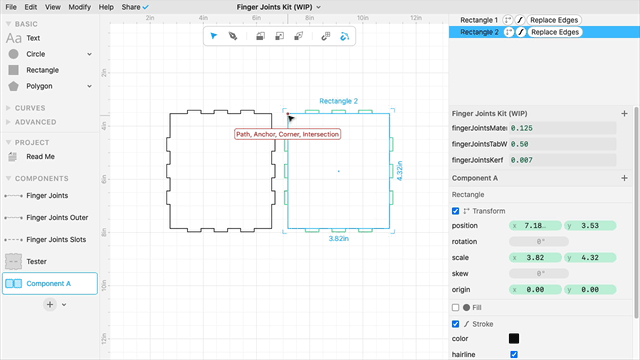Click the Fill color circle swatch
This screenshot has width=640, height=360.
point(467,307)
